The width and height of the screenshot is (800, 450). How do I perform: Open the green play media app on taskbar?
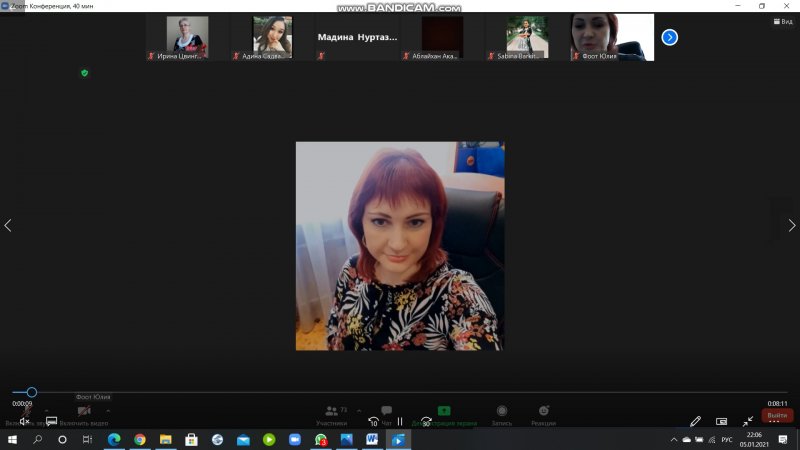[269, 439]
